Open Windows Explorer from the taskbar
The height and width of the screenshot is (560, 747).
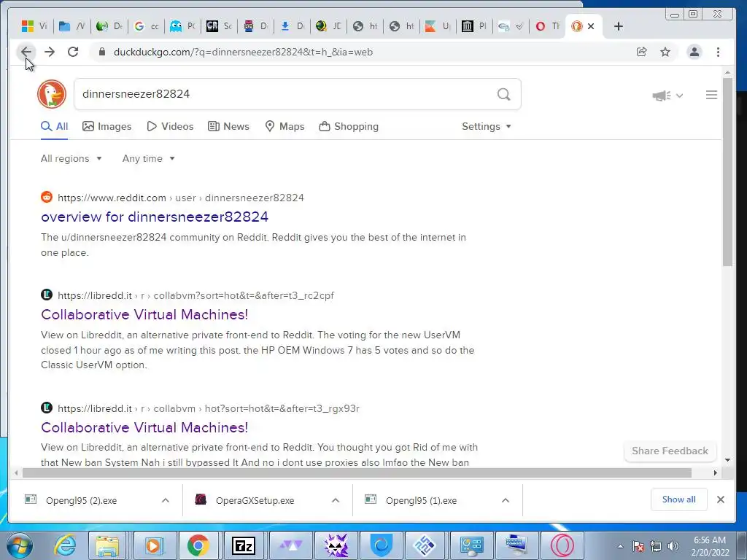(107, 545)
